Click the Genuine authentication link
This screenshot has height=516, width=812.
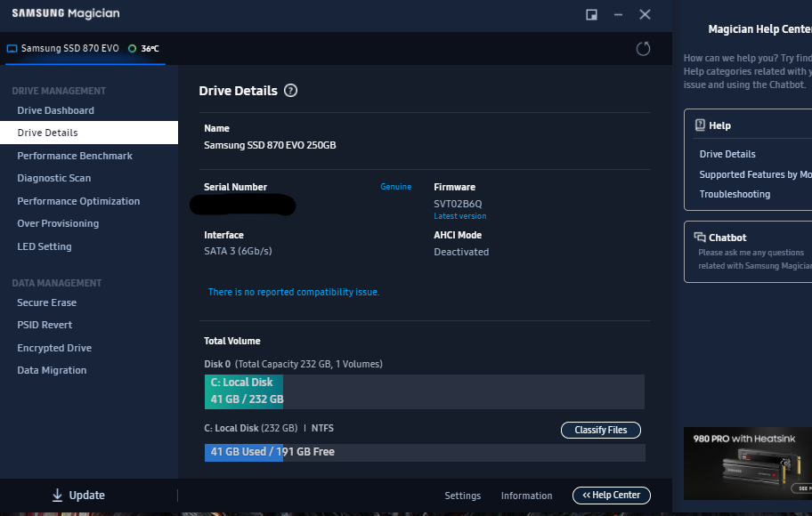[395, 186]
